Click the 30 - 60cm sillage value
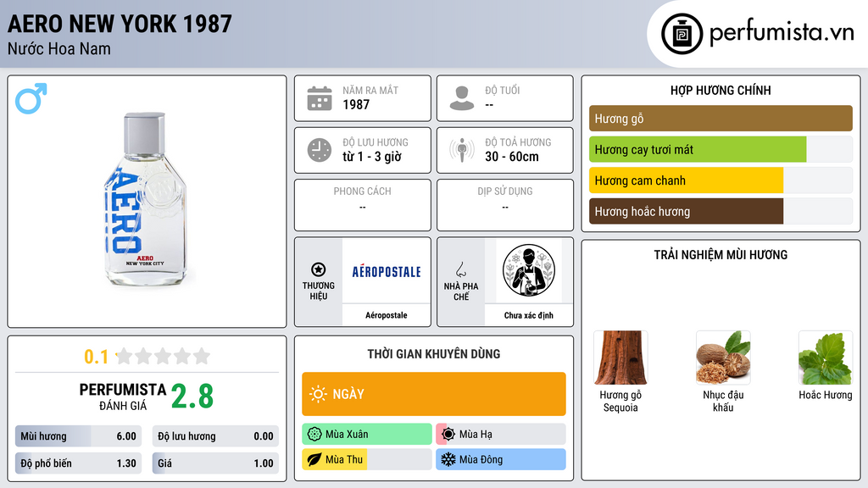The width and height of the screenshot is (868, 488). point(512,157)
